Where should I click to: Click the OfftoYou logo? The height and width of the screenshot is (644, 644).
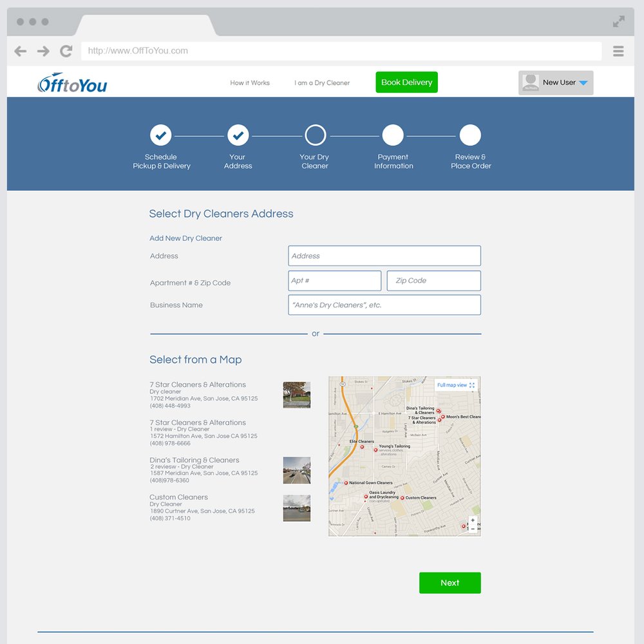pyautogui.click(x=72, y=83)
